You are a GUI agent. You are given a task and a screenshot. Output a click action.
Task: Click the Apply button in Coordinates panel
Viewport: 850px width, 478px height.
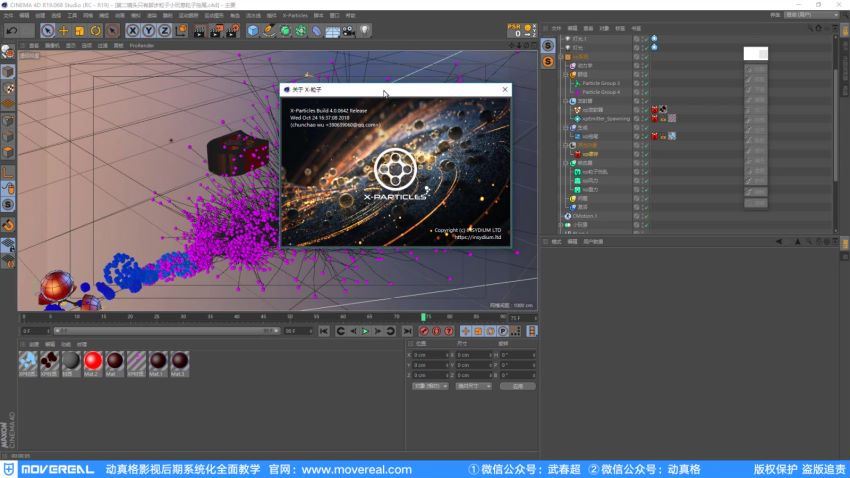[x=518, y=386]
